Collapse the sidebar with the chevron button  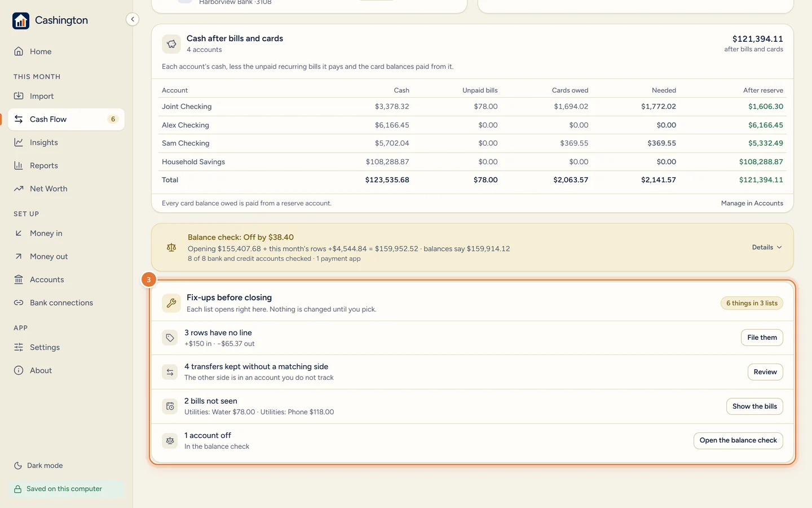tap(132, 19)
